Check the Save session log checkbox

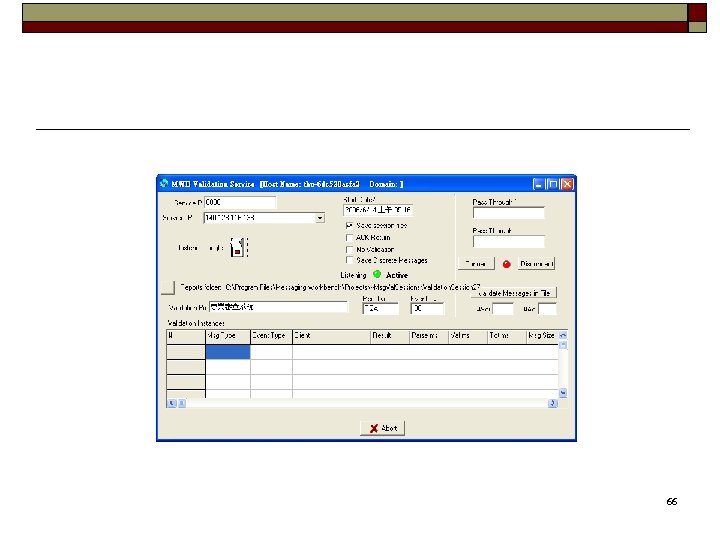349,225
